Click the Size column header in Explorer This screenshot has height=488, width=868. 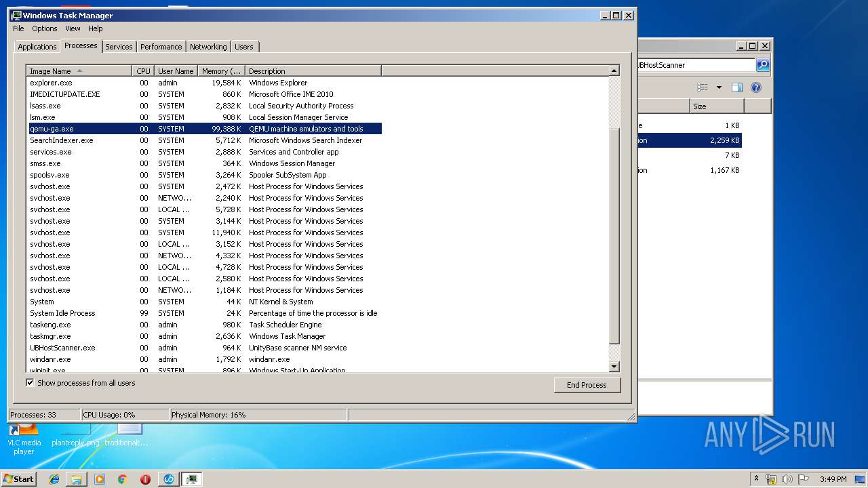(717, 106)
